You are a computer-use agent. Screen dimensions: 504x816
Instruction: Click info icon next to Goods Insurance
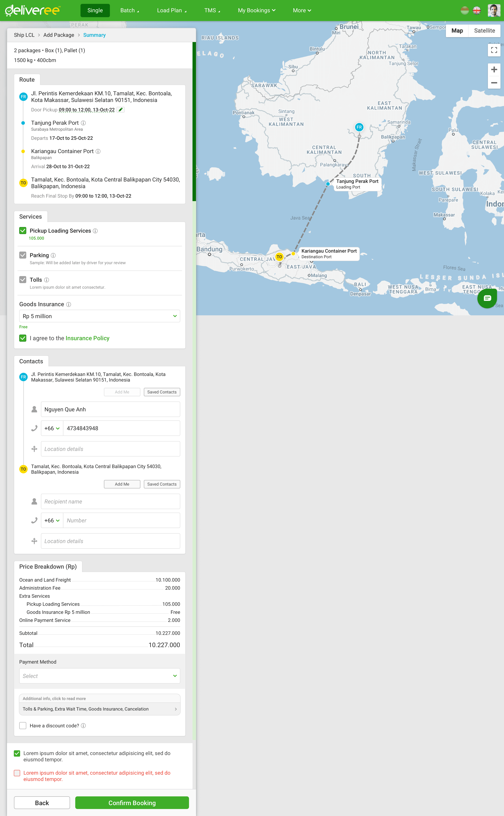tap(69, 305)
